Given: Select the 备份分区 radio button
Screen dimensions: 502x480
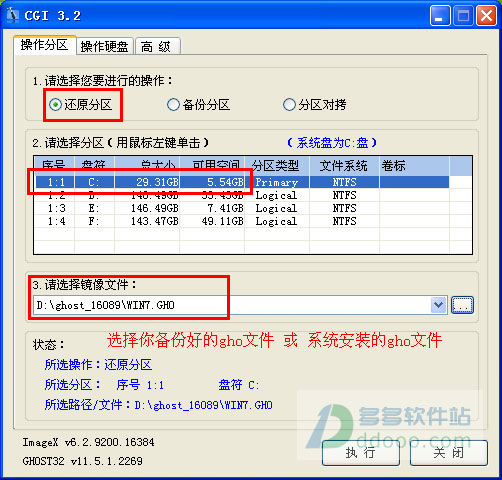Looking at the screenshot, I should coord(198,105).
